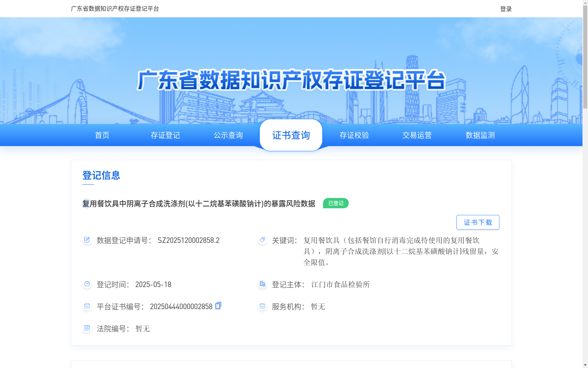Viewport: 588px width, 368px height.
Task: Click the page vertical scrollbar thumb
Action: tap(585, 57)
